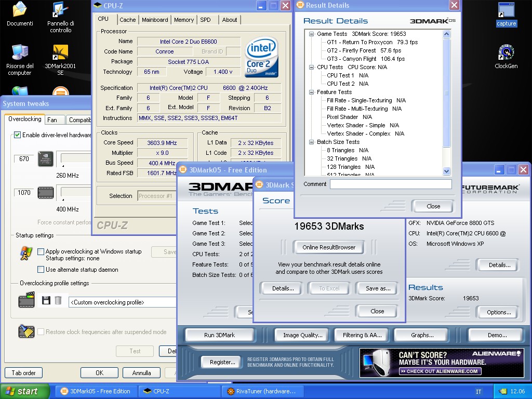This screenshot has height=399, width=532.
Task: Open Filtering & AA... settings
Action: 362,335
